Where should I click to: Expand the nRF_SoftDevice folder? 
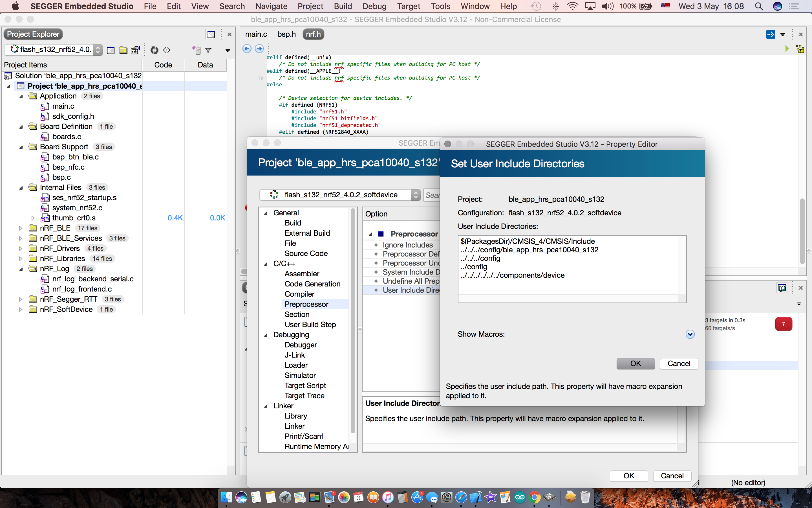click(x=21, y=309)
